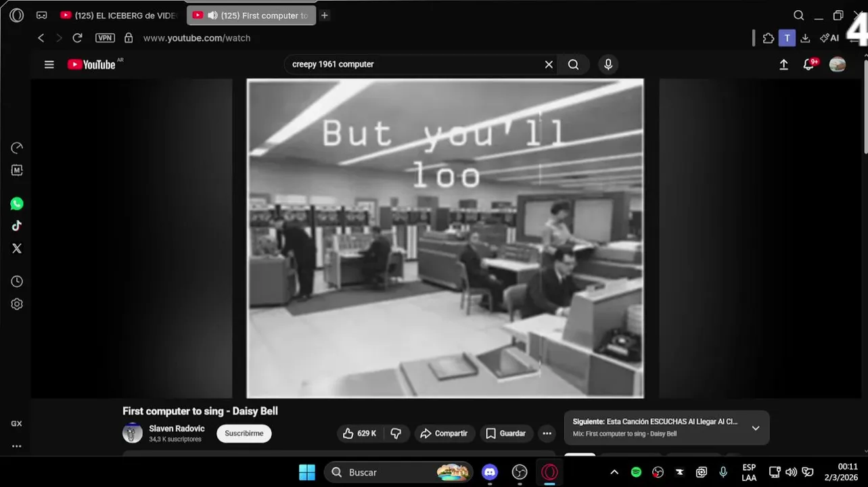Mute the audio speaker icon on active tab
Viewport: 868px width, 487px height.
point(212,15)
